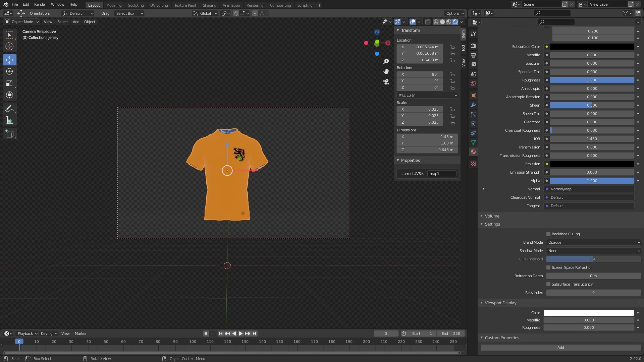Collapse material Settings panel
This screenshot has width=644, height=362.
(x=492, y=224)
